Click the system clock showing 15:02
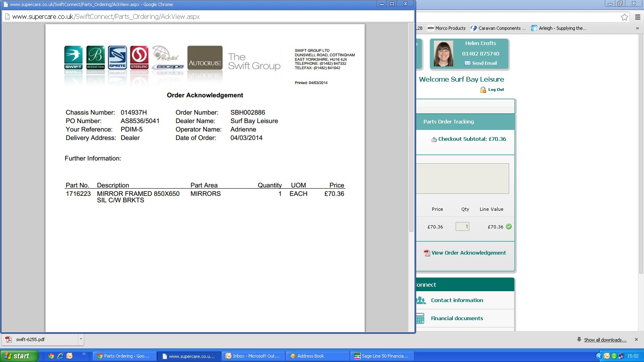 click(633, 356)
